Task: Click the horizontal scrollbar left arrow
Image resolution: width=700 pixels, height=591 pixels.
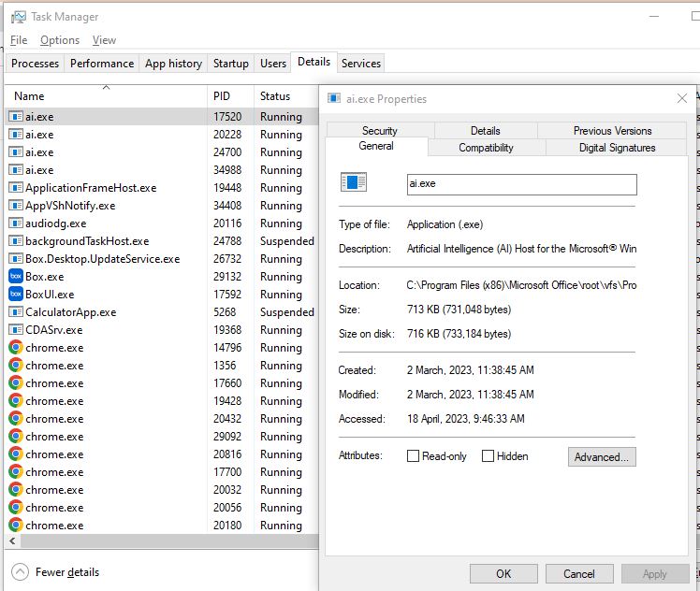Action: click(12, 541)
